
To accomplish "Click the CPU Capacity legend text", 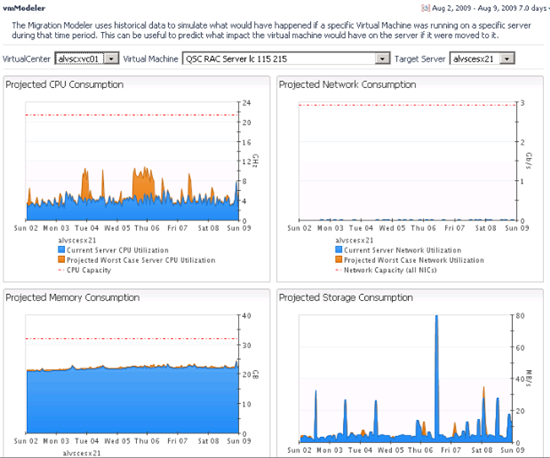I will pos(89,270).
